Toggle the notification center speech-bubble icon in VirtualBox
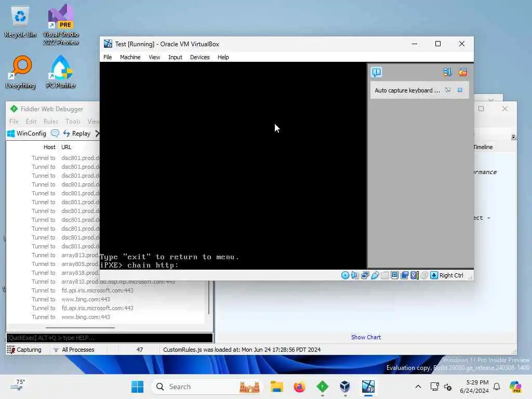 377,72
